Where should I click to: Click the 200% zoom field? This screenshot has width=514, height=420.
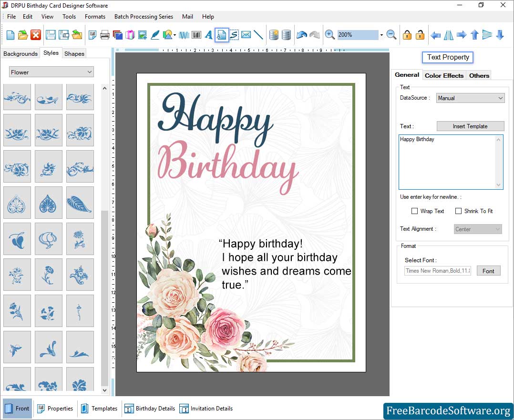point(358,35)
